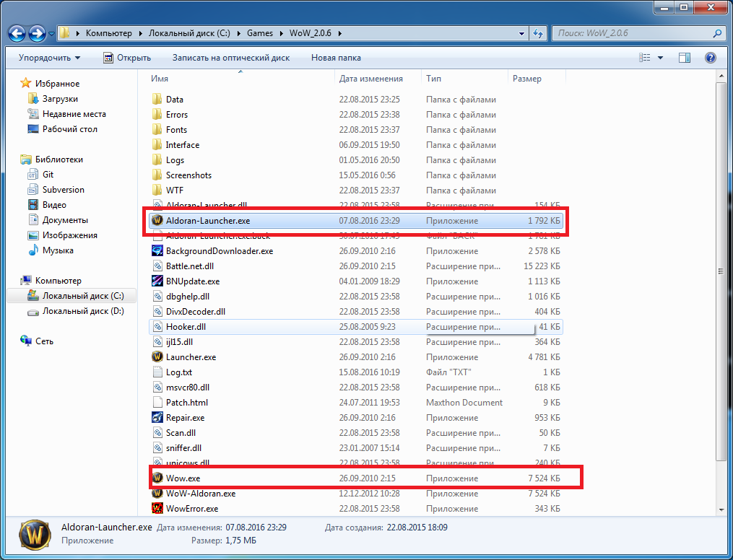
Task: Select the Screenshots folder icon
Action: tap(157, 175)
